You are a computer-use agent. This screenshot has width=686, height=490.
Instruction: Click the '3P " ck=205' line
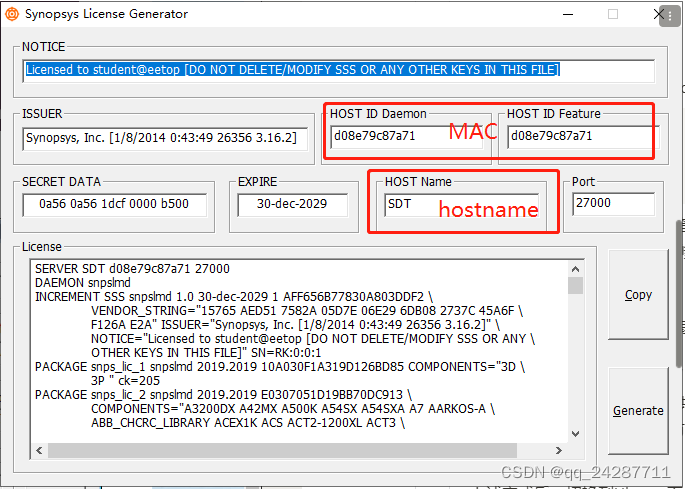(x=126, y=381)
